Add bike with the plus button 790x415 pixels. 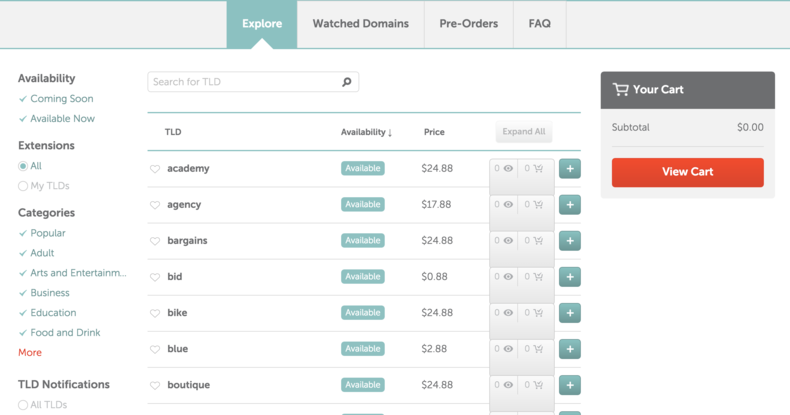tap(570, 313)
